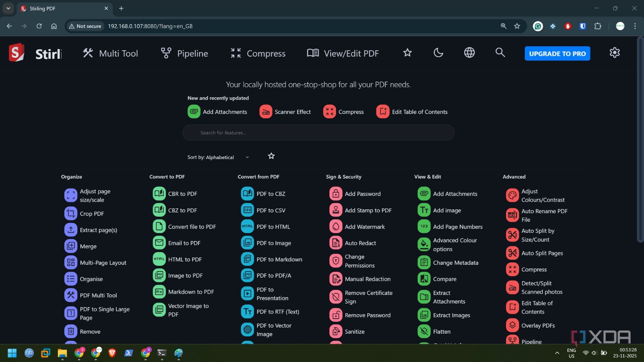This screenshot has width=644, height=362.
Task: Open the Add Password lock icon
Action: [x=336, y=193]
